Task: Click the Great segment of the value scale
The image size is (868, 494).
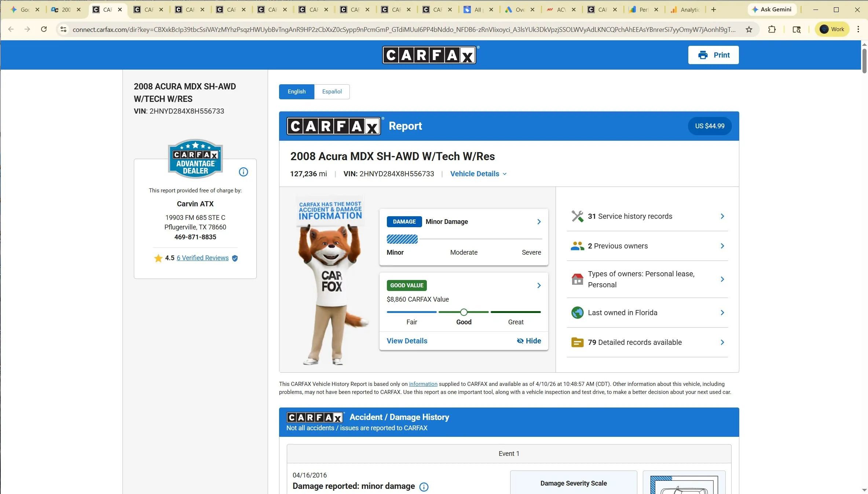Action: pyautogui.click(x=516, y=312)
